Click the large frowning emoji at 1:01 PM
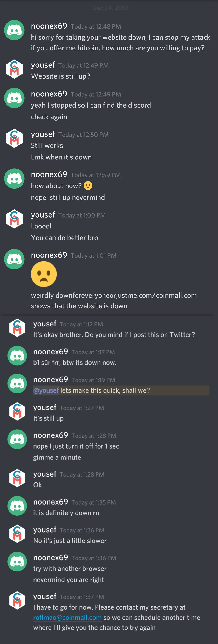This screenshot has width=218, height=644. point(44,274)
